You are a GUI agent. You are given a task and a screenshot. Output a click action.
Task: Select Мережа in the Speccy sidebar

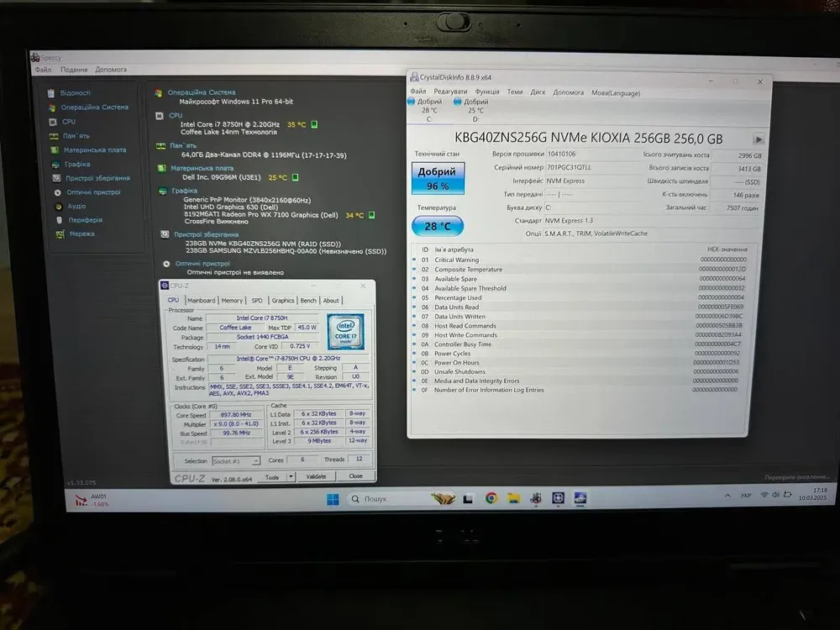81,234
